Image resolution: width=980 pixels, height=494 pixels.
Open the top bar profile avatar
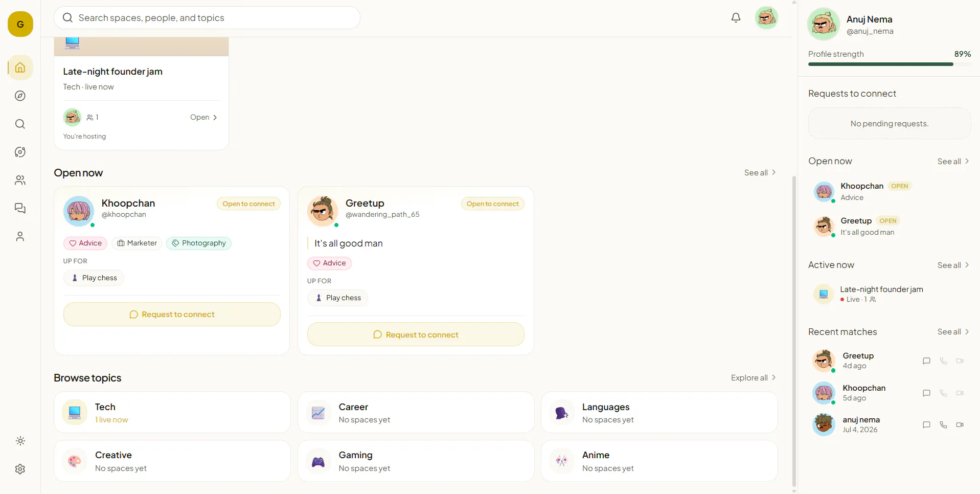pyautogui.click(x=766, y=18)
